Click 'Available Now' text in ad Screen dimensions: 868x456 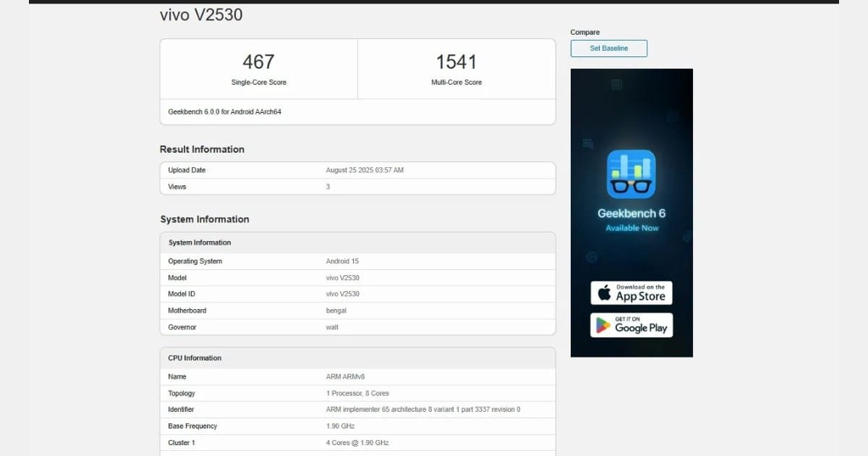coord(631,228)
